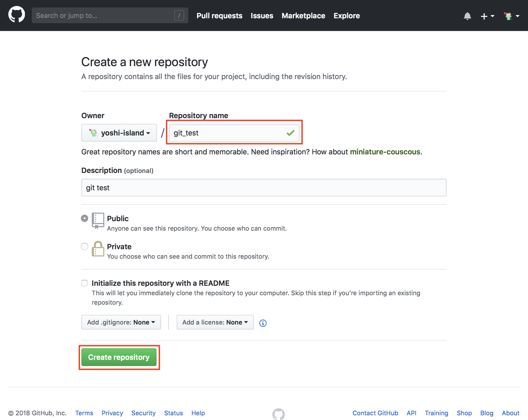The image size is (528, 420).
Task: Check Initialize this repository with a README
Action: tap(84, 283)
